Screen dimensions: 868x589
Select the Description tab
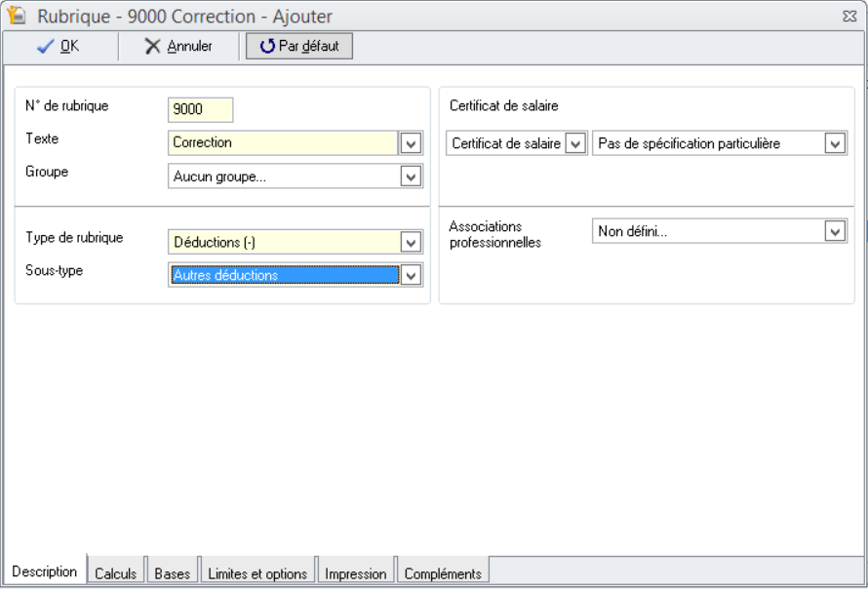tap(45, 572)
